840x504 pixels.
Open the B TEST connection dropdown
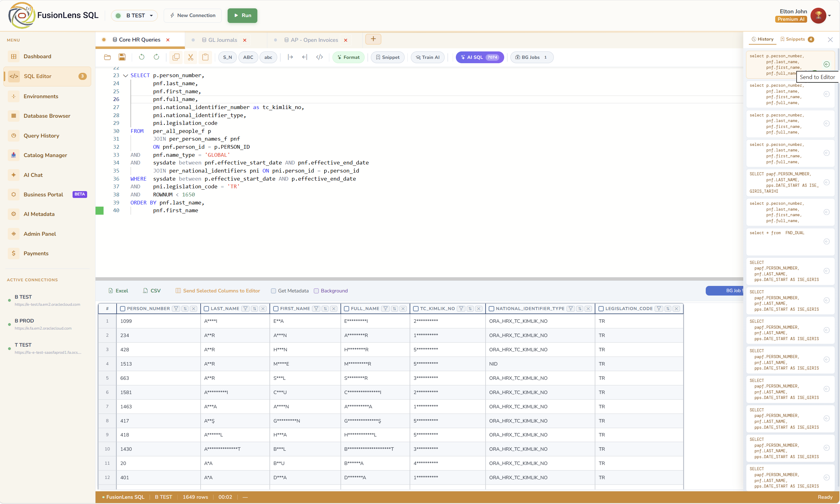point(134,15)
